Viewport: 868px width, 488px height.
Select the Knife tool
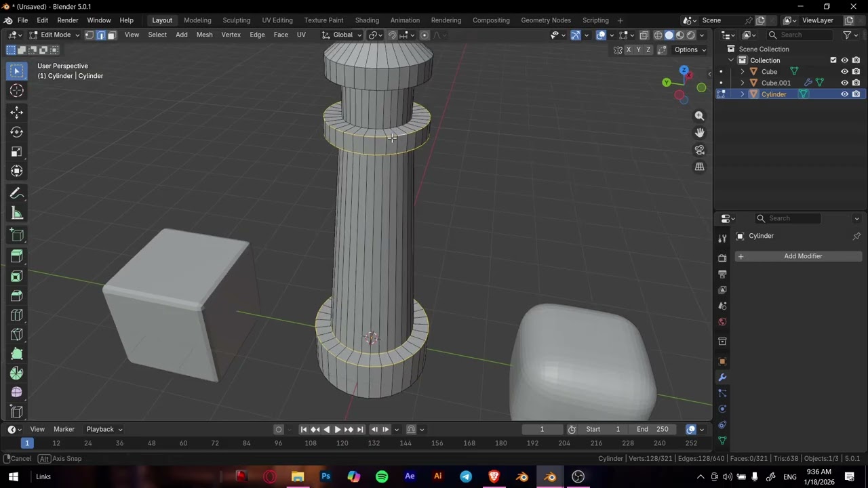[17, 335]
